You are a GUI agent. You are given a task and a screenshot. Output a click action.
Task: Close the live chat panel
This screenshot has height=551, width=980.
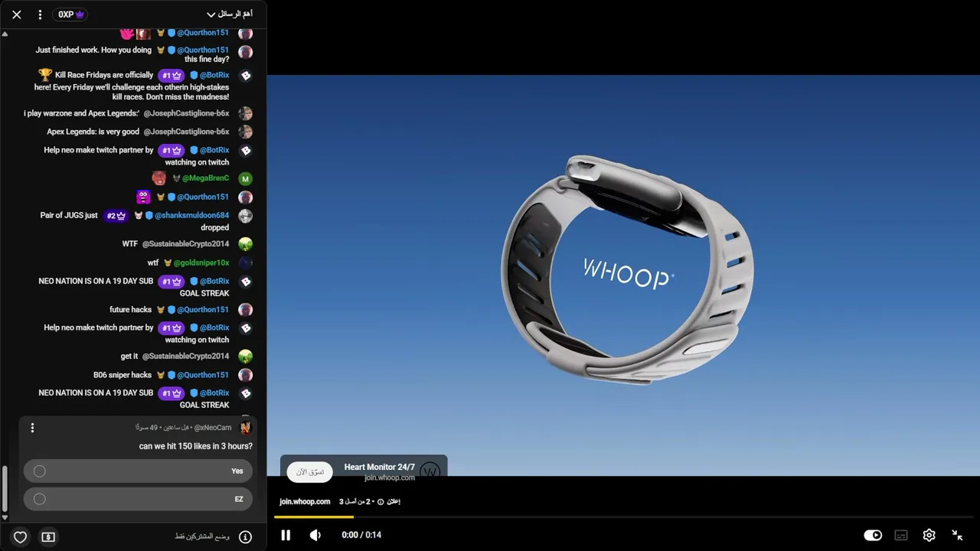(17, 15)
